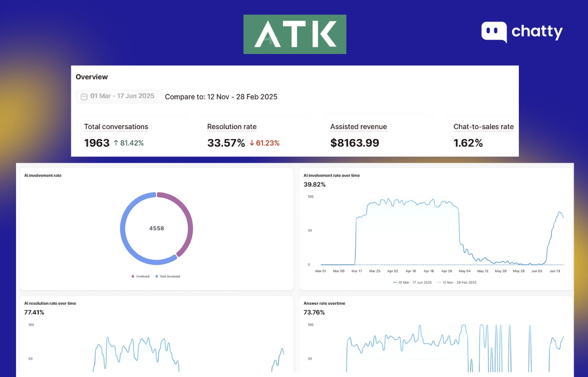Click the chatty brand name text
Image resolution: width=588 pixels, height=377 pixels.
coord(537,32)
